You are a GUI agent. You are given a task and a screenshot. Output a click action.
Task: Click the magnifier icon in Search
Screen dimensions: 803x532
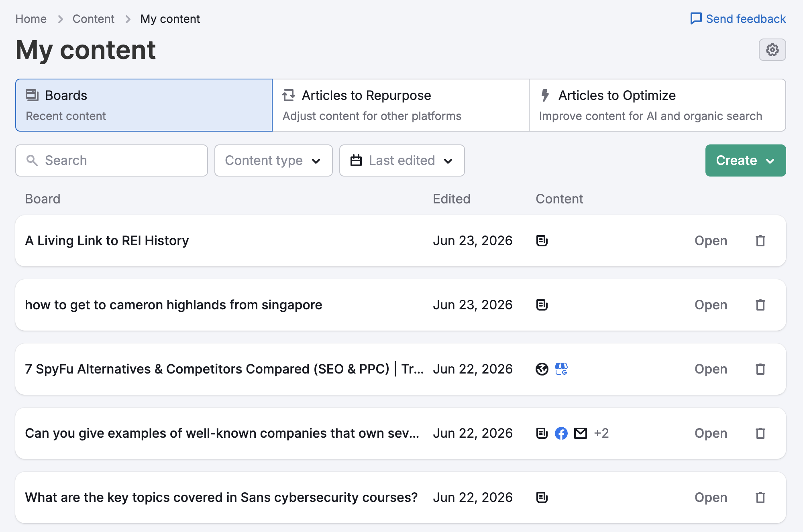click(x=32, y=160)
